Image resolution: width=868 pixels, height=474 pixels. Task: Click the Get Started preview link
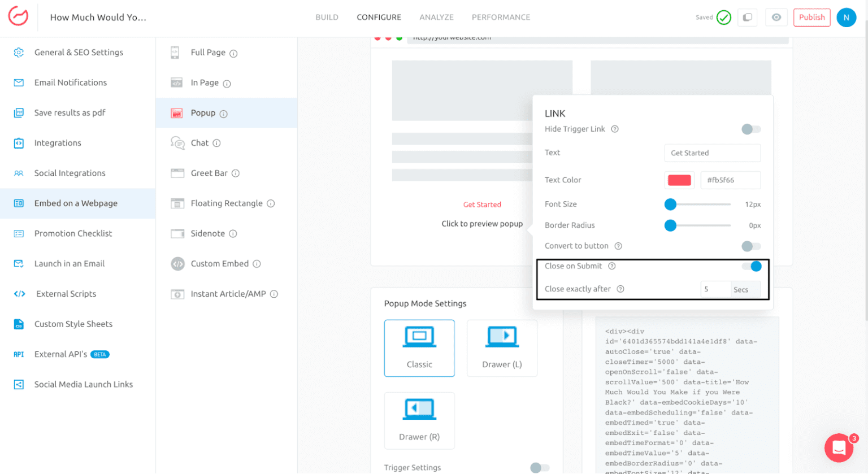point(482,205)
